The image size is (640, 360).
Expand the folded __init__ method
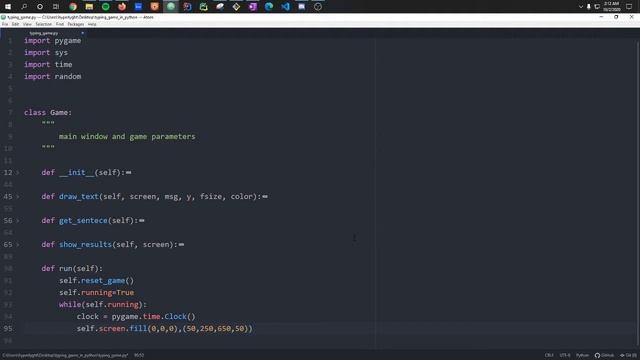(x=18, y=173)
